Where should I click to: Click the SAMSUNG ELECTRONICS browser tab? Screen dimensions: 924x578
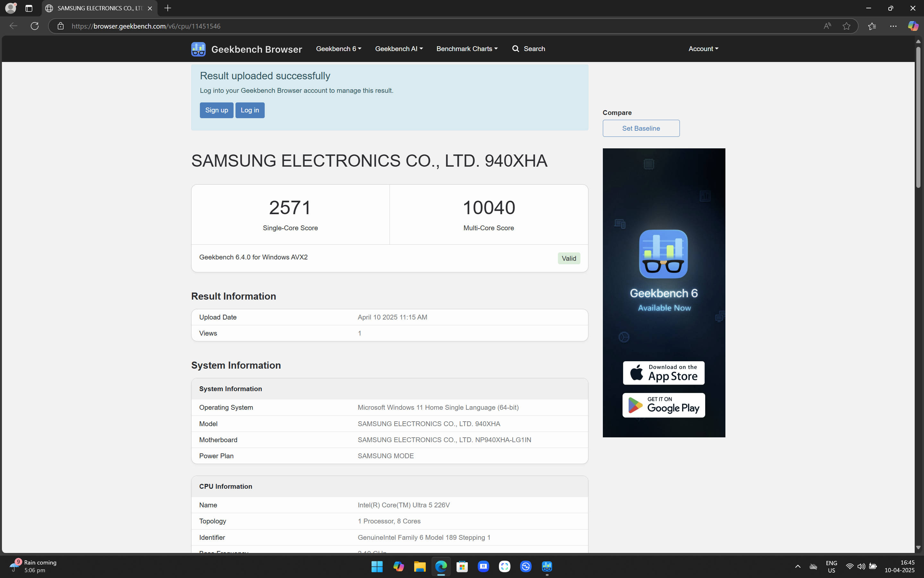coord(100,8)
